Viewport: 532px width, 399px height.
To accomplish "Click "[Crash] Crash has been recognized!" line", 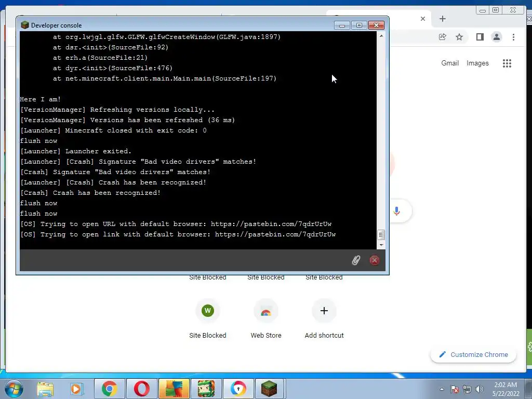I will [x=90, y=193].
